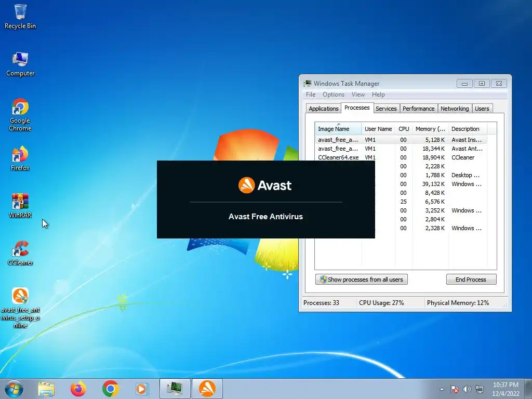This screenshot has width=532, height=399.
Task: Switch to the Users tab
Action: [x=482, y=109]
